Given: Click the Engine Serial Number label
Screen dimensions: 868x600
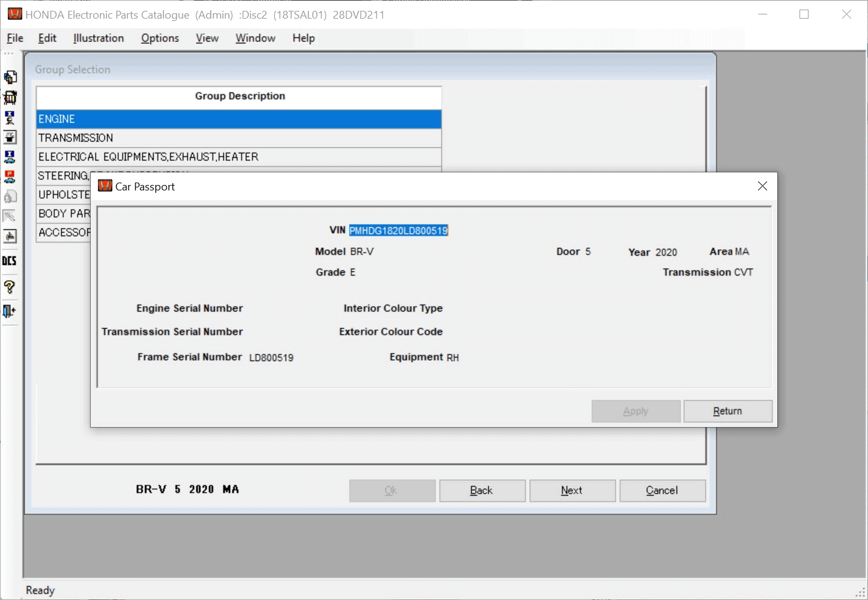Looking at the screenshot, I should click(190, 308).
